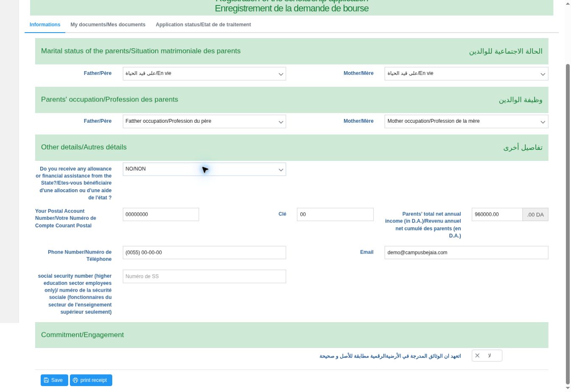Click the Email input field

(x=466, y=252)
